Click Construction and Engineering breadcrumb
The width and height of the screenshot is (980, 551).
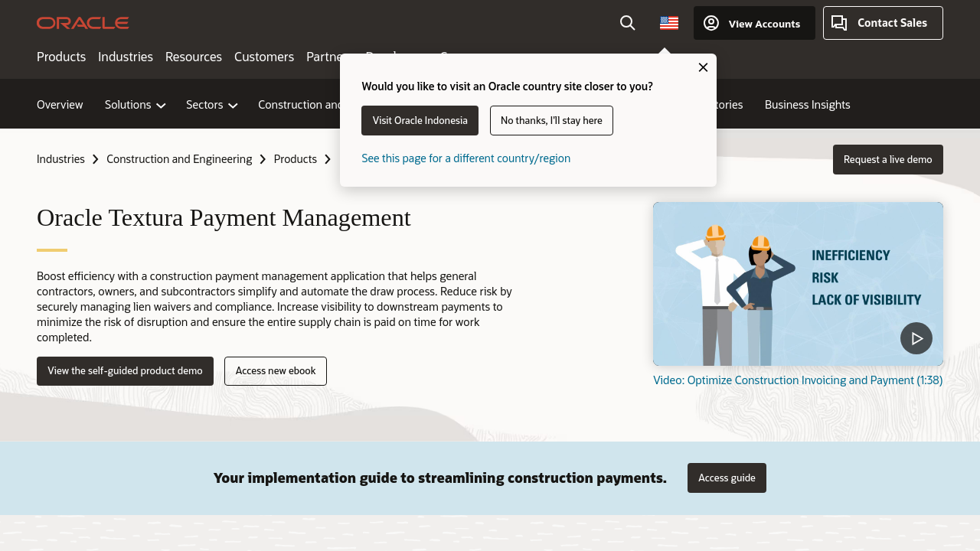coord(179,159)
